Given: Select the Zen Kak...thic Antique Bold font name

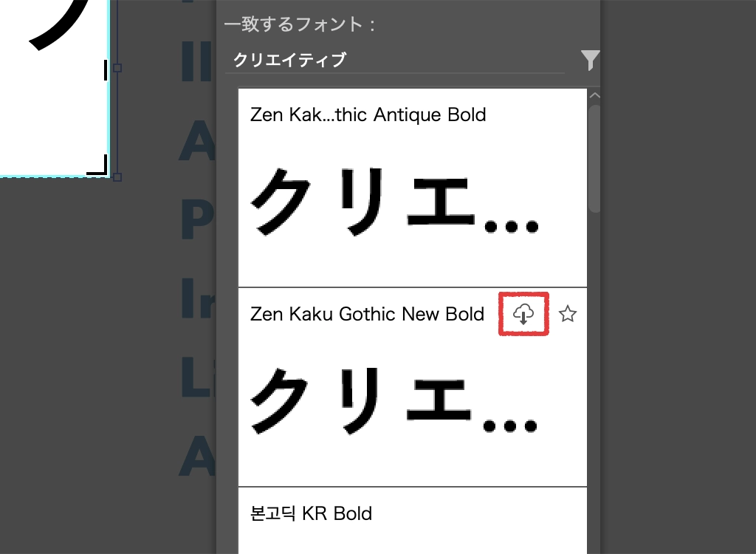Looking at the screenshot, I should 368,115.
